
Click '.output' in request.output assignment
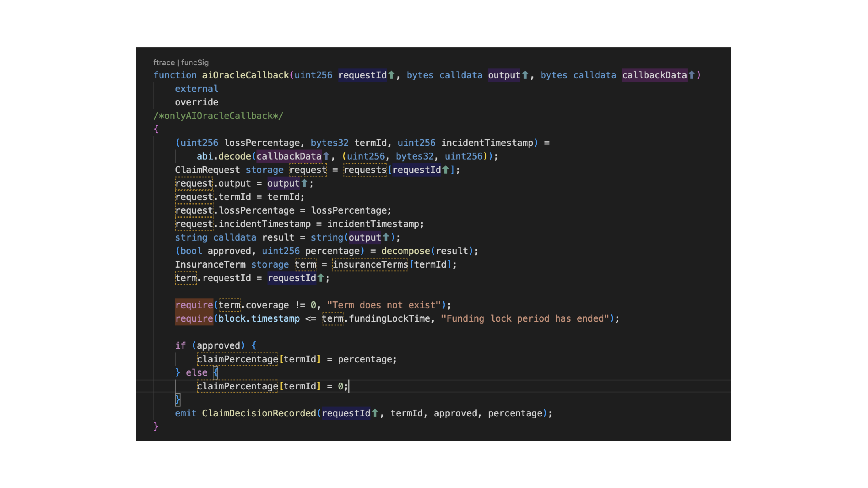point(232,183)
